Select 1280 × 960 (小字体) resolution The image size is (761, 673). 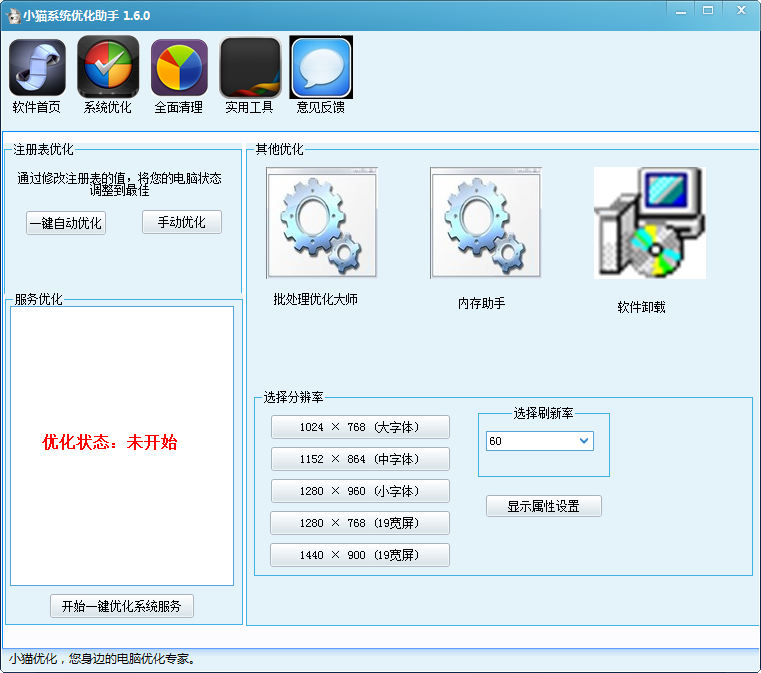(x=360, y=491)
